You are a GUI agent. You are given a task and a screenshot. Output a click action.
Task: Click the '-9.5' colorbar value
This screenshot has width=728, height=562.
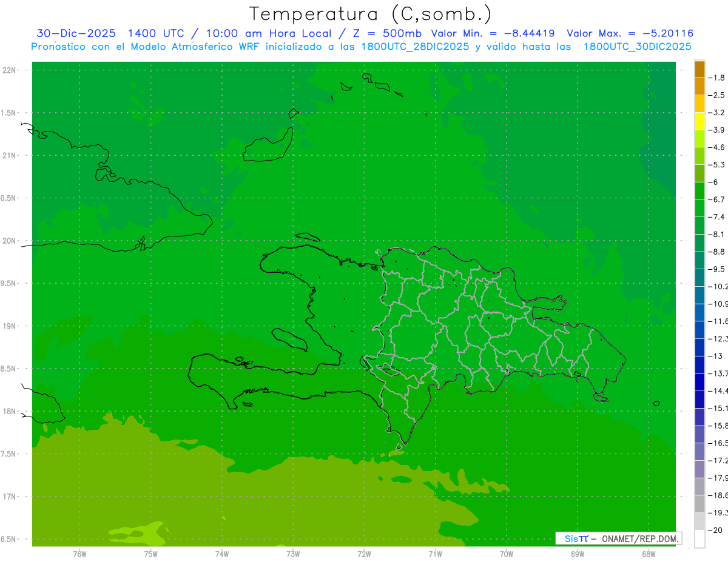(x=716, y=269)
